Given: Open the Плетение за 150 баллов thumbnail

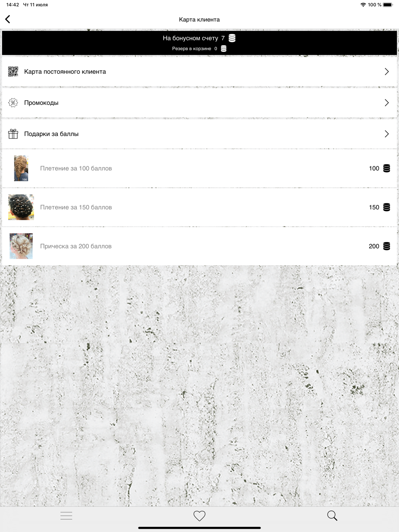Looking at the screenshot, I should tap(21, 207).
